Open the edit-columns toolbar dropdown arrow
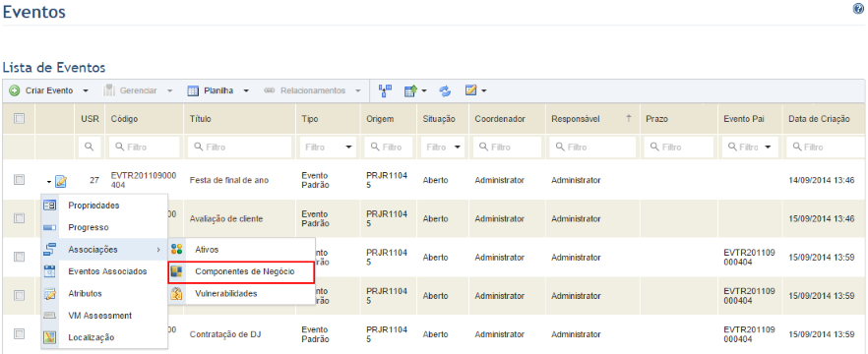Screen dimensions: 868x354 (484, 90)
